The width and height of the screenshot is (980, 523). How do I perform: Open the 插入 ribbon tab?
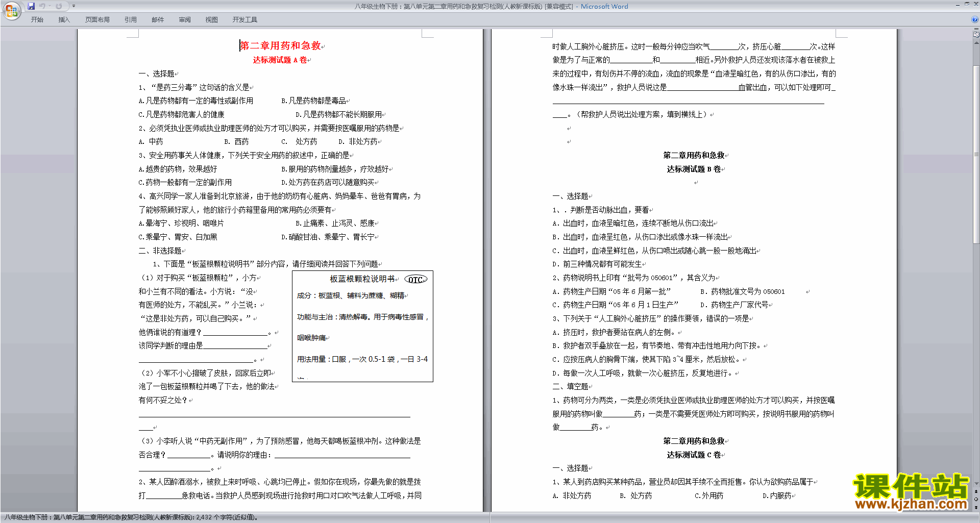coord(64,20)
